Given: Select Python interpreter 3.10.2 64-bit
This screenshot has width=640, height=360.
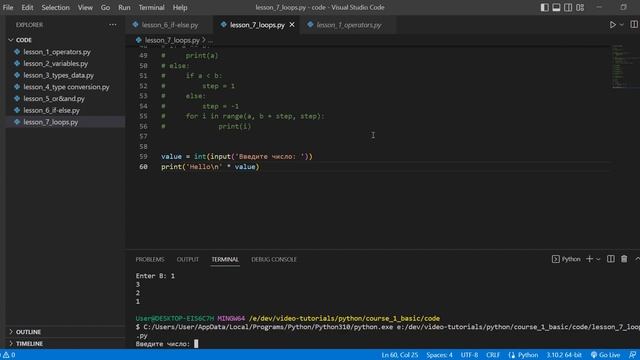Looking at the screenshot, I should click(564, 355).
